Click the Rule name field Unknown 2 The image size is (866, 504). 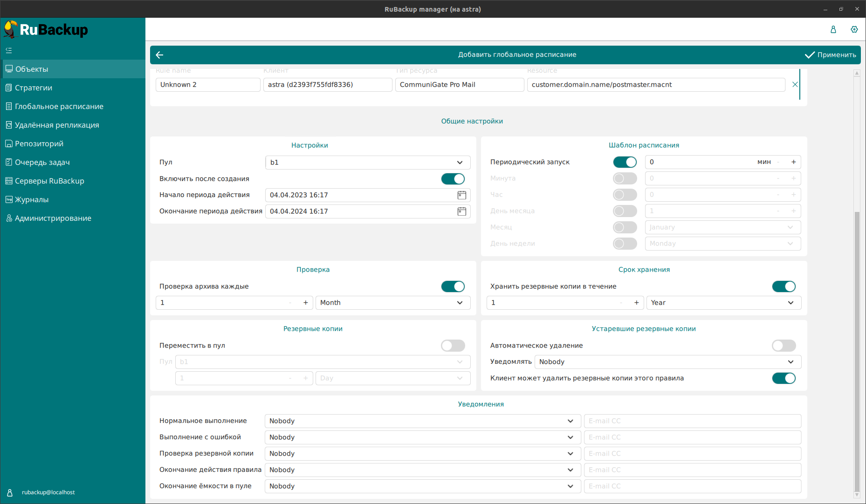[x=207, y=85]
